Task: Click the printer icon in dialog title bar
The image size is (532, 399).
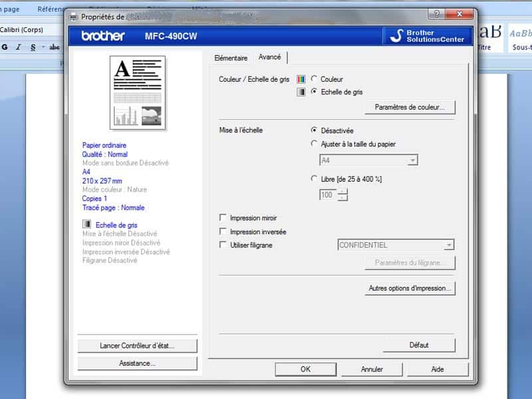Action: (x=73, y=17)
